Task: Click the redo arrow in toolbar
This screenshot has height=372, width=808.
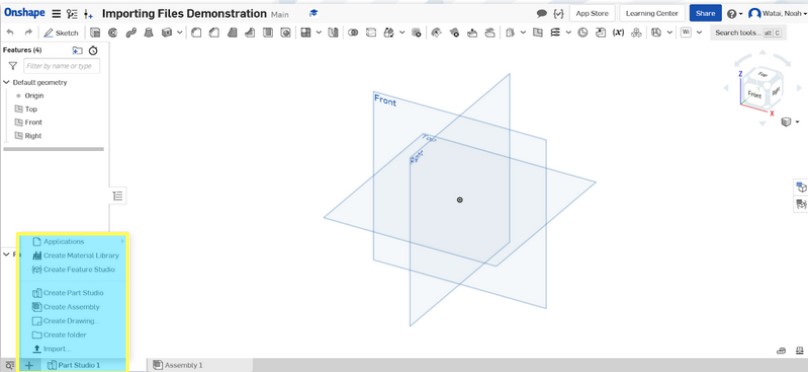Action: click(28, 32)
